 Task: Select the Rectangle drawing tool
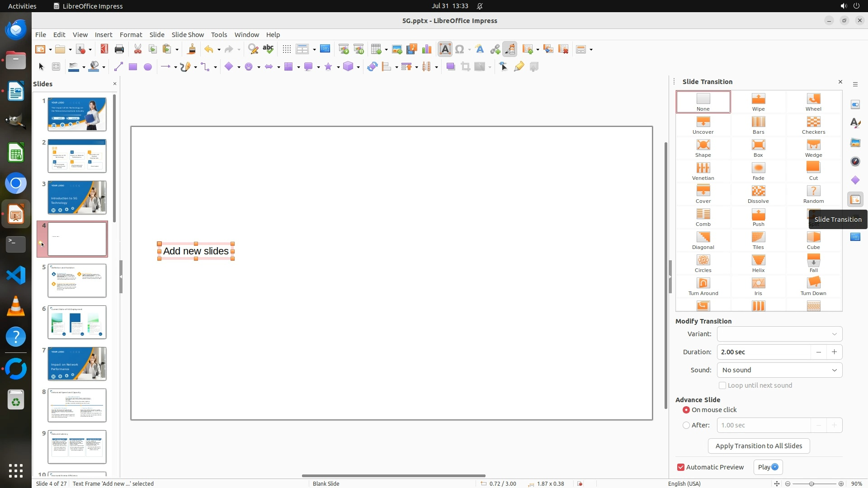(132, 67)
